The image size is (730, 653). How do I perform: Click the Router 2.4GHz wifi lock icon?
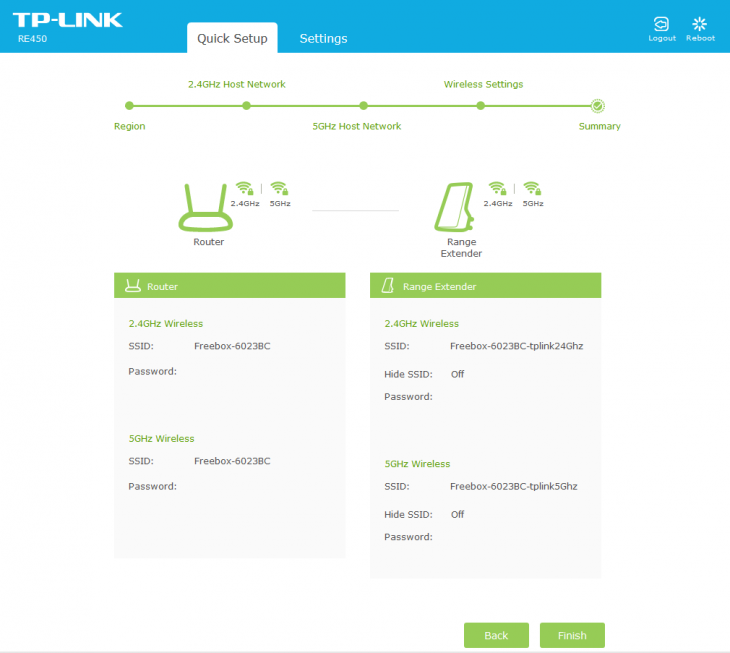tap(244, 188)
